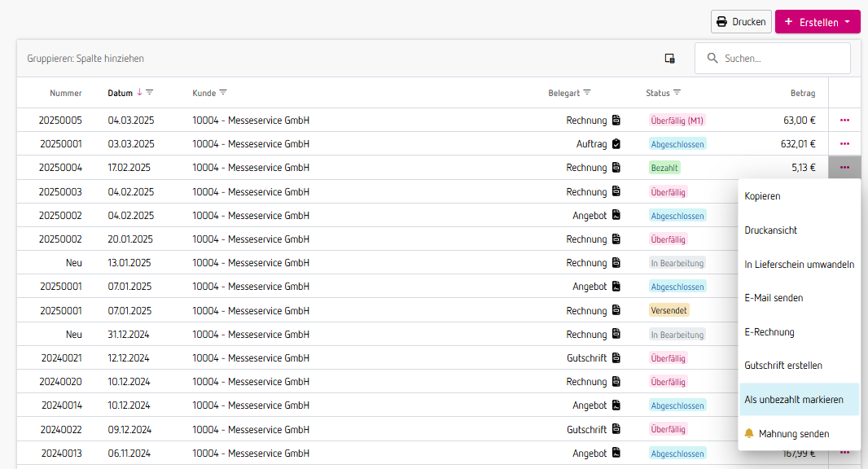Click In Bearbeitung badge dated 13.01.2025
The image size is (868, 469).
click(677, 263)
